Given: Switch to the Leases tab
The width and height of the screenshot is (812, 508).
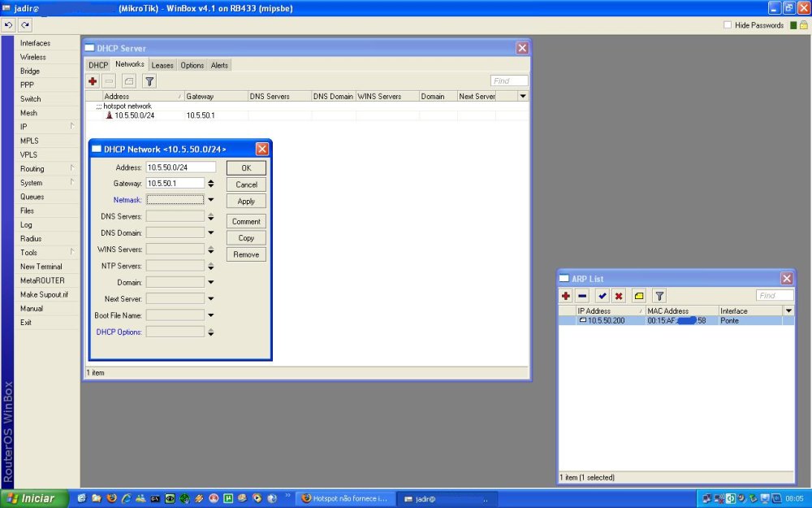Looking at the screenshot, I should click(x=162, y=65).
